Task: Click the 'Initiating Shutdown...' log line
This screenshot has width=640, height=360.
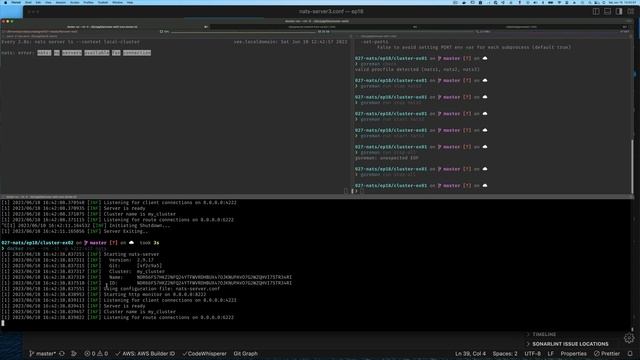Action: [x=85, y=225]
